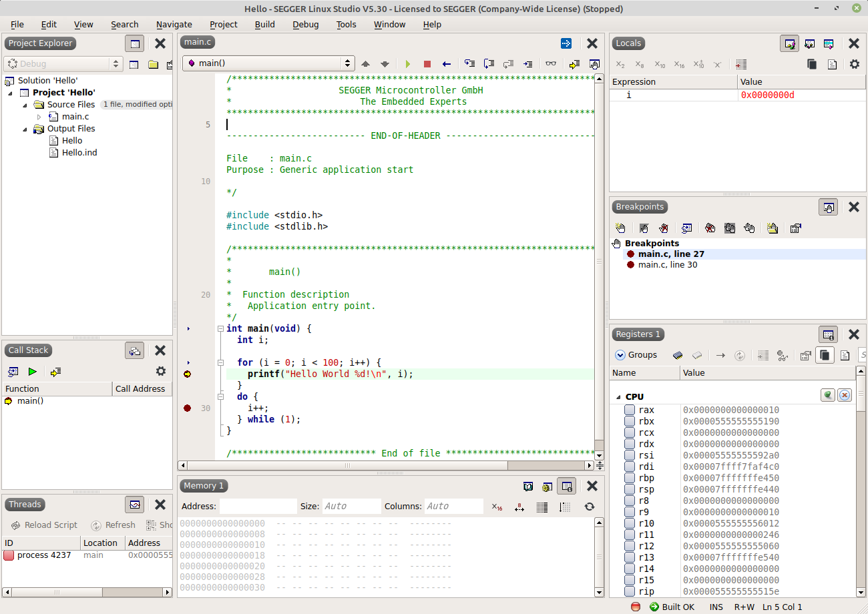Click the New Breakpoint Group folder icon
This screenshot has width=868, height=614.
coord(773,228)
